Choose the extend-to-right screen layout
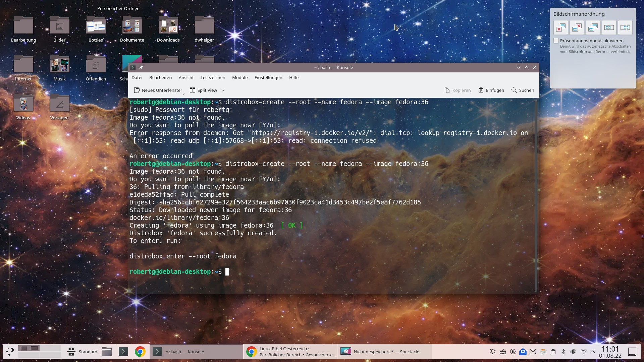 click(625, 27)
